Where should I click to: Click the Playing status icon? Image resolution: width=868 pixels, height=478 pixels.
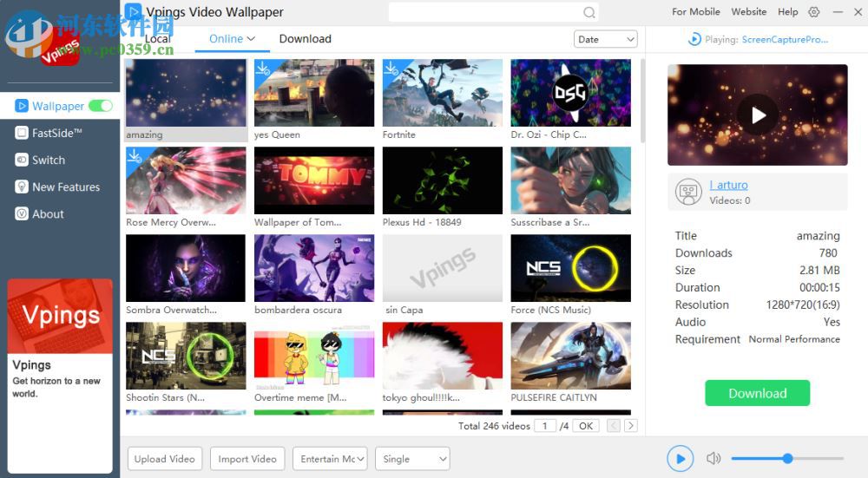tap(694, 39)
